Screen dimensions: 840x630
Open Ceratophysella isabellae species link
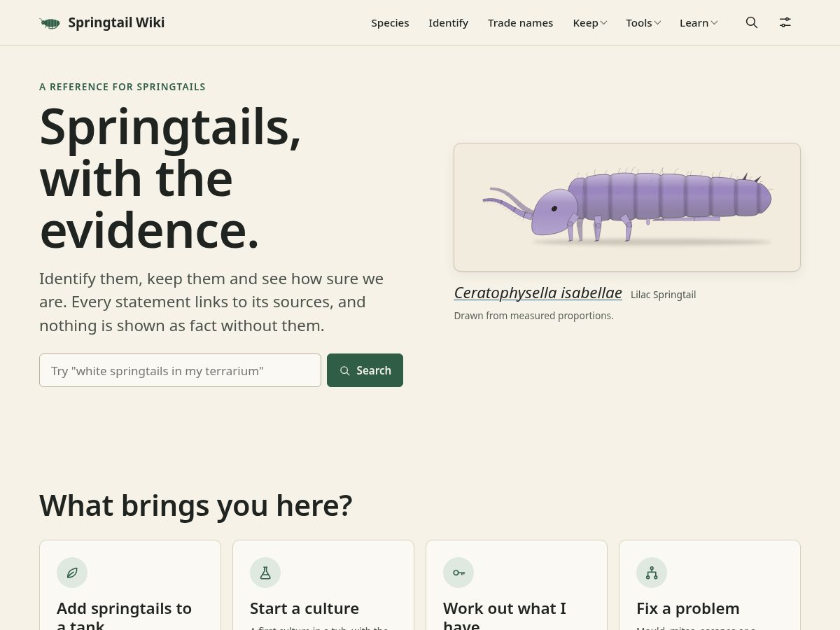[538, 293]
